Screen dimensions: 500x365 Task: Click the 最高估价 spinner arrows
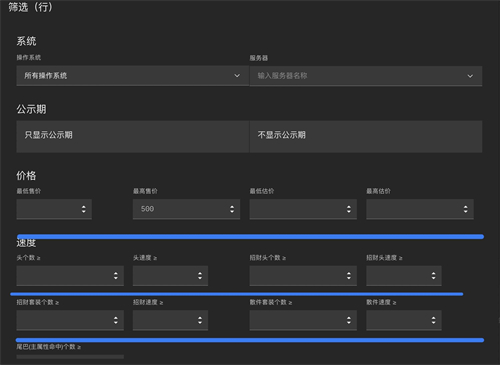click(x=465, y=209)
